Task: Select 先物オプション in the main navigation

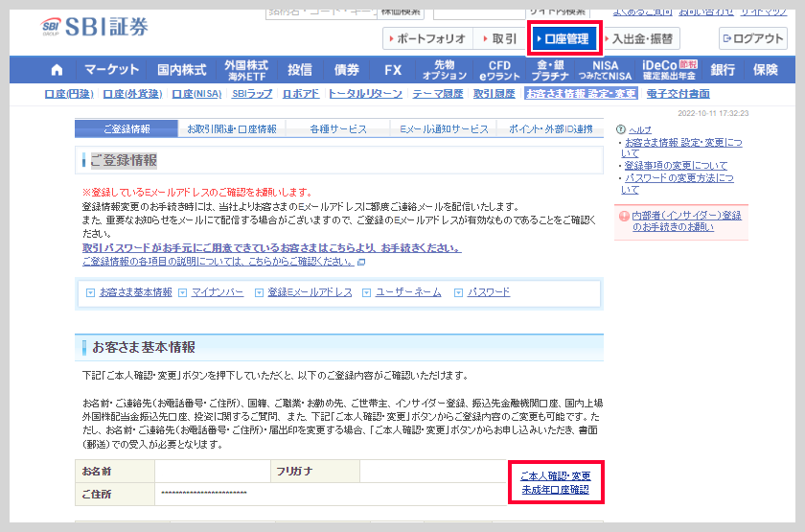Action: point(444,70)
